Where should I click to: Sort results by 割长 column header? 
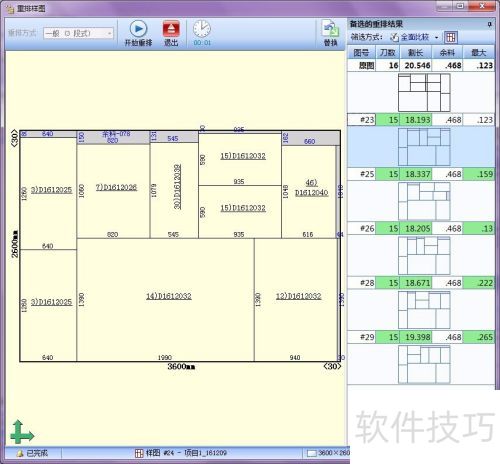pyautogui.click(x=415, y=53)
